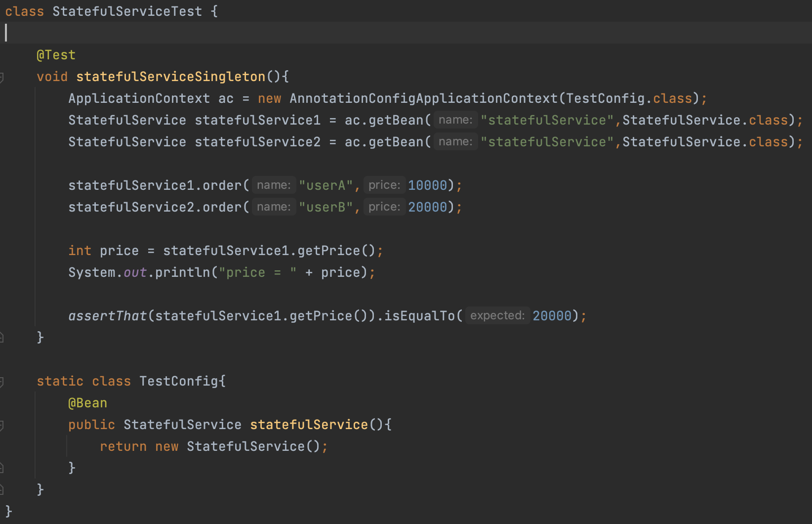Click the expected: parameter hint
The height and width of the screenshot is (524, 812).
click(497, 316)
